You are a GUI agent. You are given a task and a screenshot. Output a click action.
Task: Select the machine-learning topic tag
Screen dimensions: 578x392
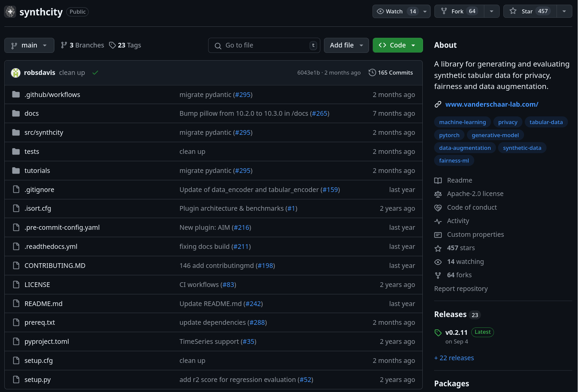click(x=462, y=122)
